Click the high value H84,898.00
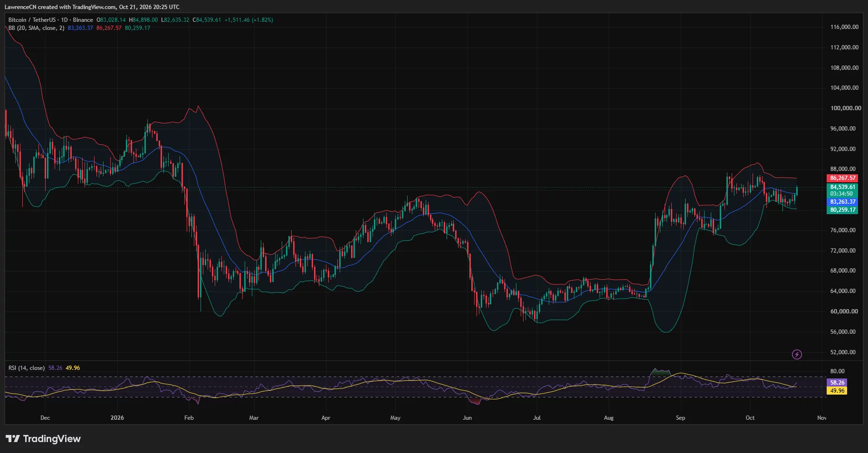This screenshot has width=868, height=453. click(x=143, y=20)
